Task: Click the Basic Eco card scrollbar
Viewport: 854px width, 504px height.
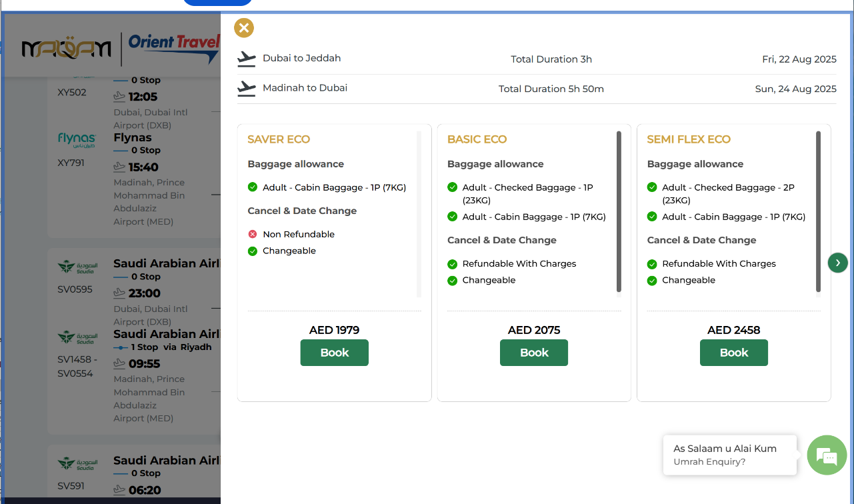Action: [619, 211]
